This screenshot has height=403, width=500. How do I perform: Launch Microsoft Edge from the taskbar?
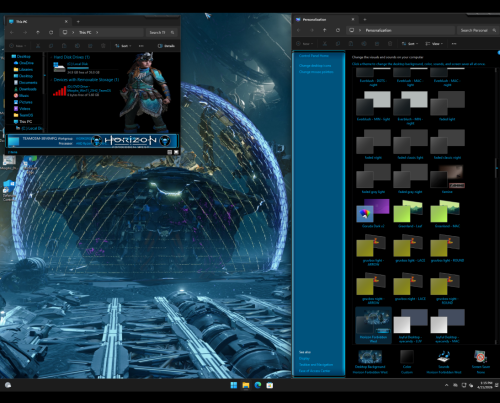[x=258, y=385]
